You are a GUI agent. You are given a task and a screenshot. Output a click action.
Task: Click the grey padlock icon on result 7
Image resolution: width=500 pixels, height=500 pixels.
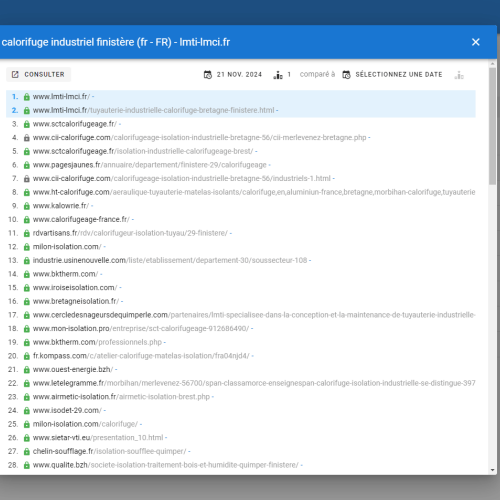27,179
